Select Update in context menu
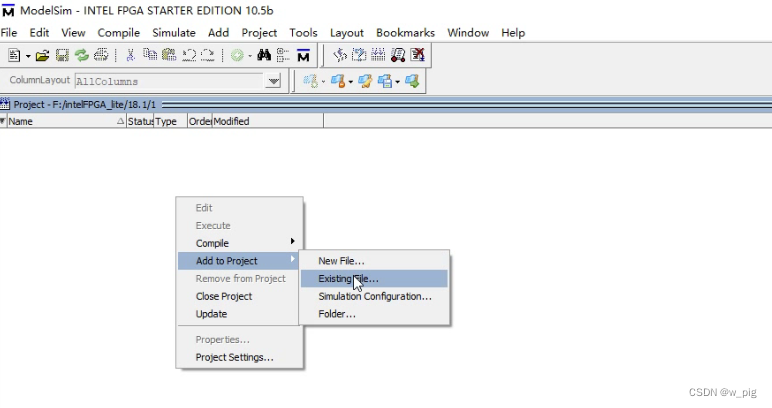Viewport: 772px width, 408px height. [x=238, y=314]
